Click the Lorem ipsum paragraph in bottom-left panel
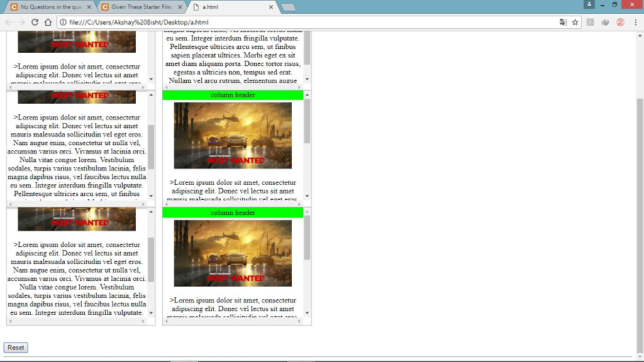 [x=77, y=278]
